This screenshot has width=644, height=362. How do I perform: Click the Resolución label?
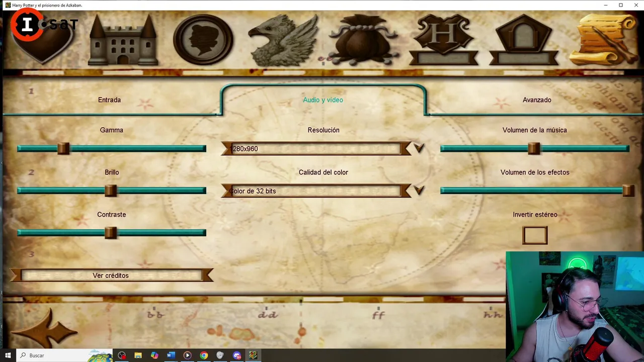pyautogui.click(x=324, y=130)
